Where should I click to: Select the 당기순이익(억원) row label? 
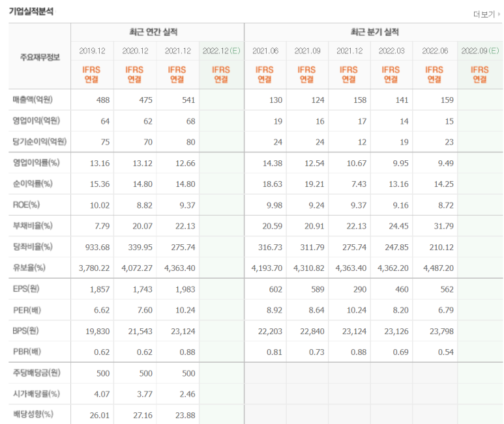tap(40, 141)
